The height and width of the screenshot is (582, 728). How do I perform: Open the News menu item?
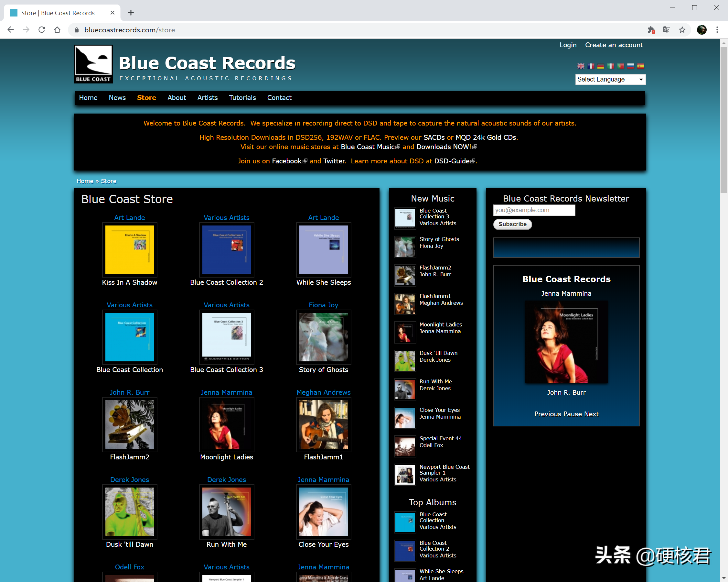click(117, 98)
